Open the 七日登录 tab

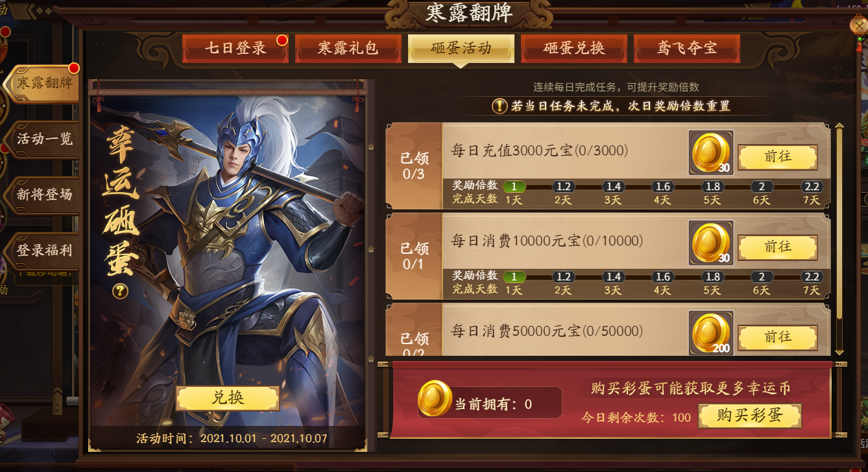(x=235, y=49)
